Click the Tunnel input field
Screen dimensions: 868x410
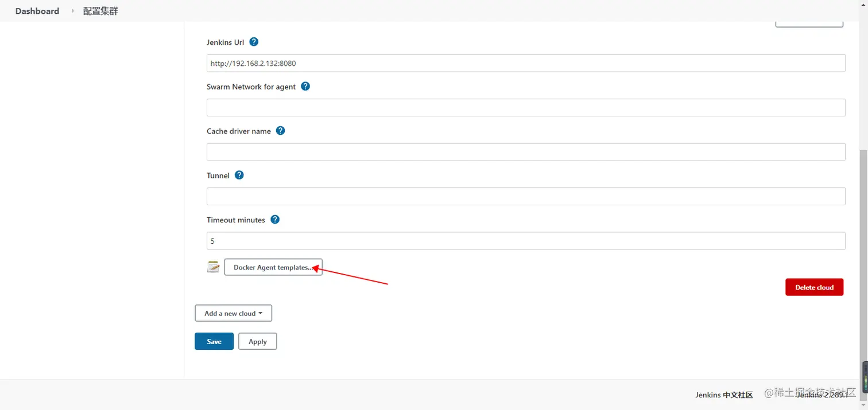(525, 196)
